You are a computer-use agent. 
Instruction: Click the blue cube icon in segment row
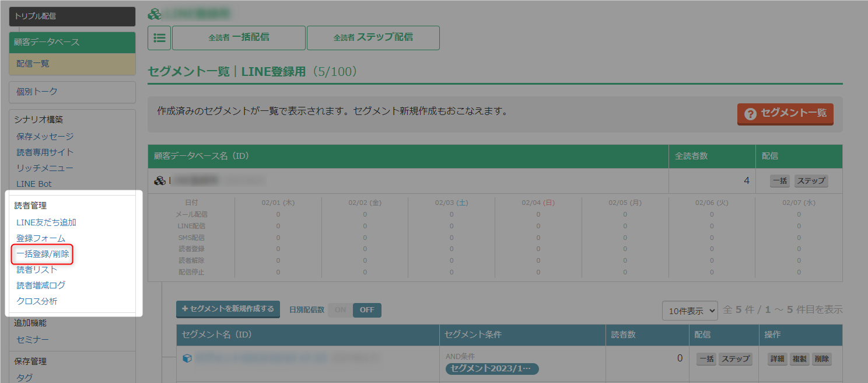187,358
